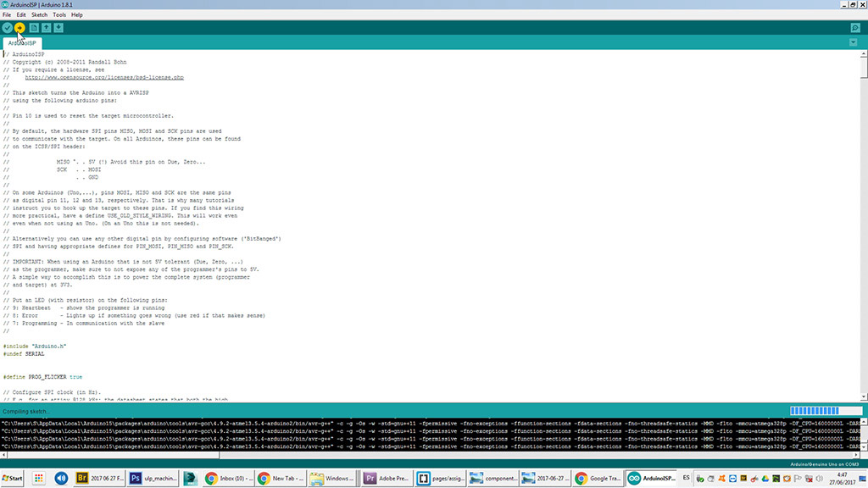Click the blue speaker quick launch icon
This screenshot has height=488, width=868.
point(61,478)
